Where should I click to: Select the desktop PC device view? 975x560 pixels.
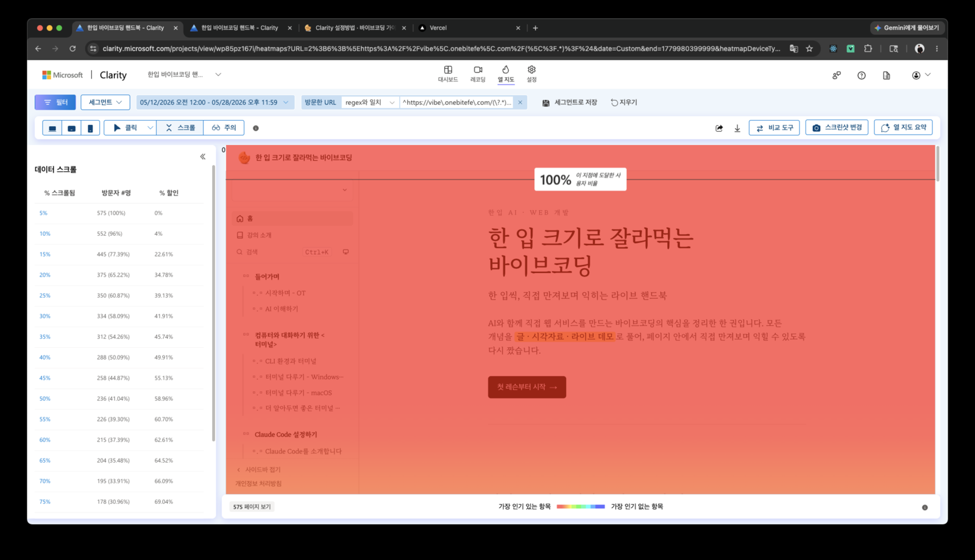52,128
